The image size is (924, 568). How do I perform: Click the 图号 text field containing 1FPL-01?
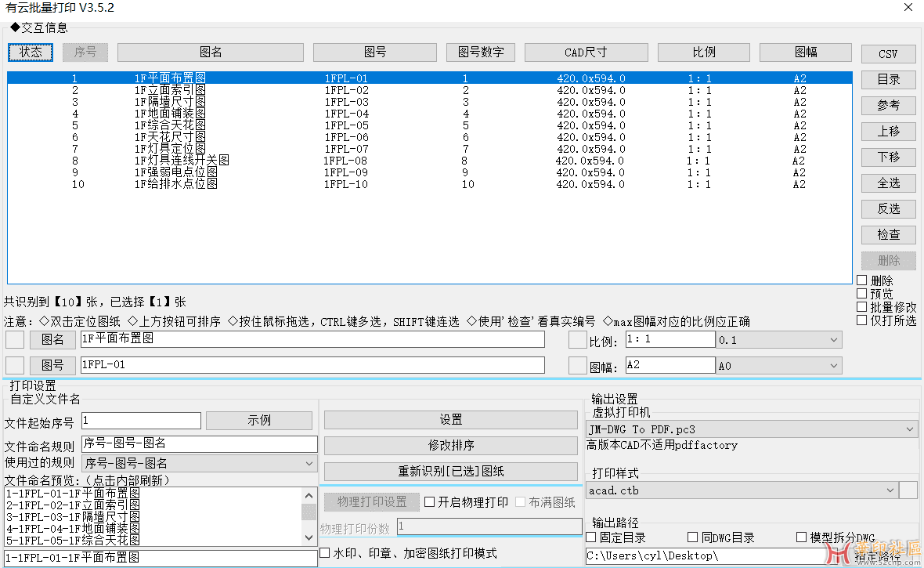(312, 365)
